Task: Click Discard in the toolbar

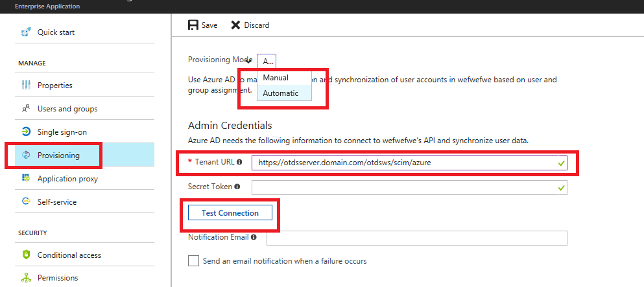Action: pyautogui.click(x=250, y=25)
